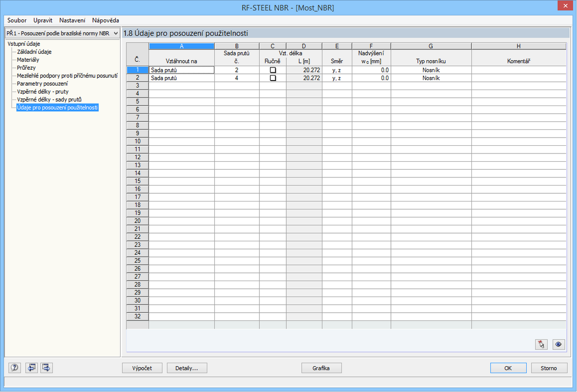Screen dimensions: 577x392
Task: Click set number 4 cell in row 2
Action: pos(237,78)
